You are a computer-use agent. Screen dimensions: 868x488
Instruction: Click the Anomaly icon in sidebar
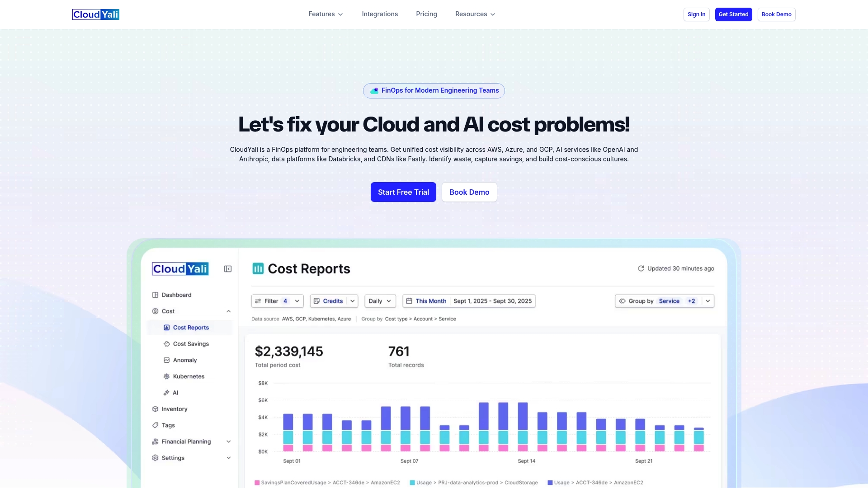(166, 360)
